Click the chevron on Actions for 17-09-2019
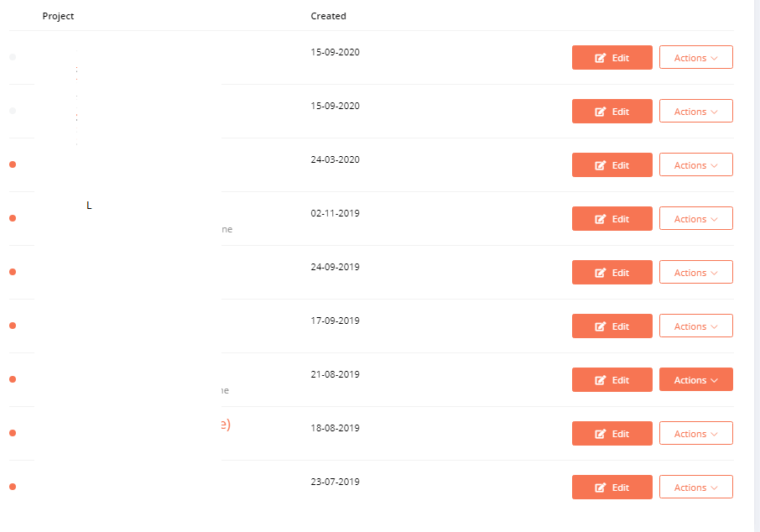This screenshot has width=760, height=532. tap(714, 327)
